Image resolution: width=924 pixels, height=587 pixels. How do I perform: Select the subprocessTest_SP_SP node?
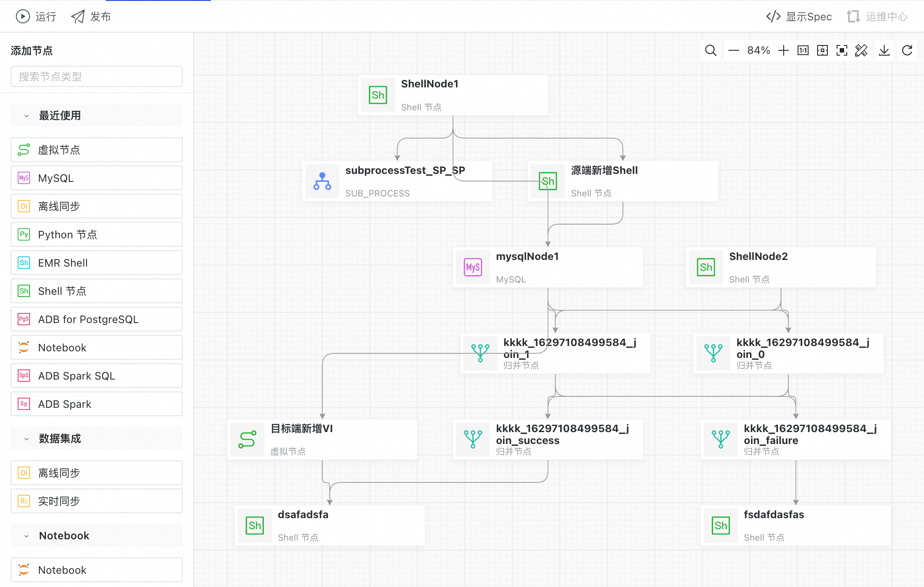coord(397,181)
